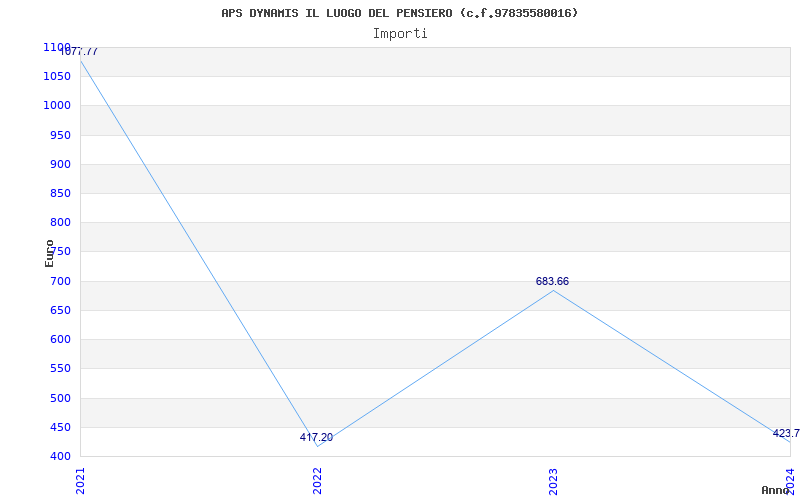Viewport: 800px width, 500px height.
Task: Click the Anno x-axis title
Action: [775, 490]
